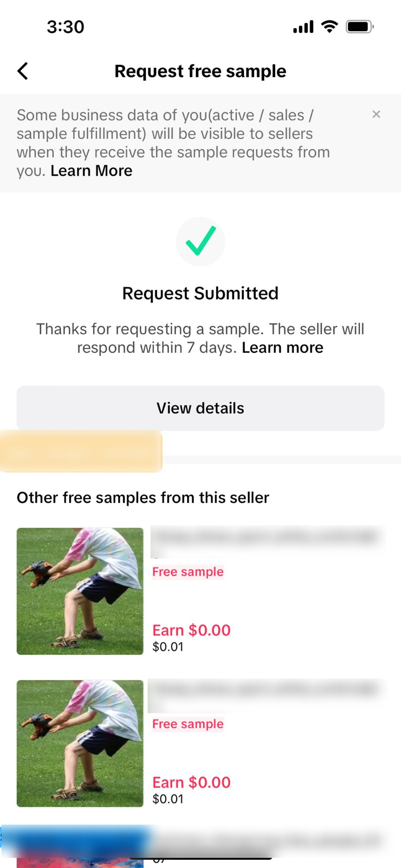Tap the back arrow in header
The width and height of the screenshot is (401, 868).
pyautogui.click(x=23, y=71)
